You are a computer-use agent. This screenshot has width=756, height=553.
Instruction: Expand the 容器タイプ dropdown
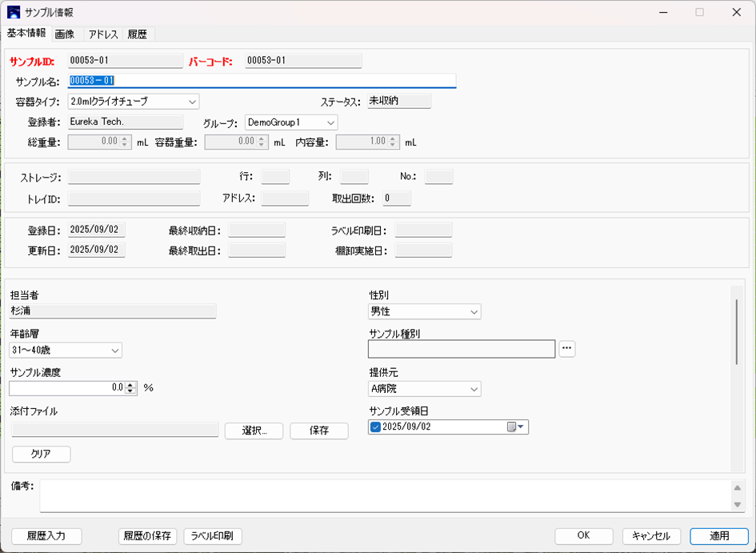(192, 102)
